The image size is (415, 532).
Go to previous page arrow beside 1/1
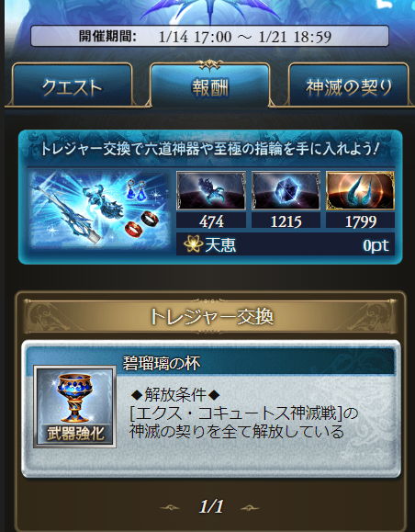click(170, 507)
